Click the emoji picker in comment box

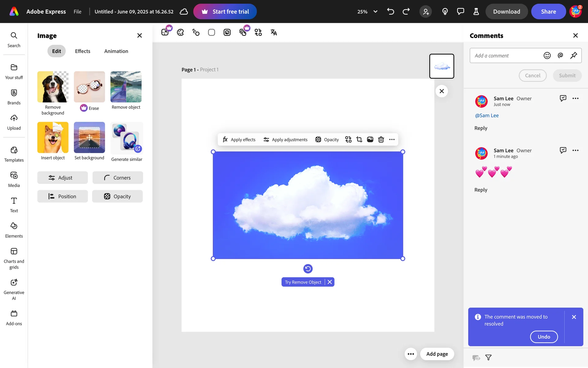pos(547,56)
